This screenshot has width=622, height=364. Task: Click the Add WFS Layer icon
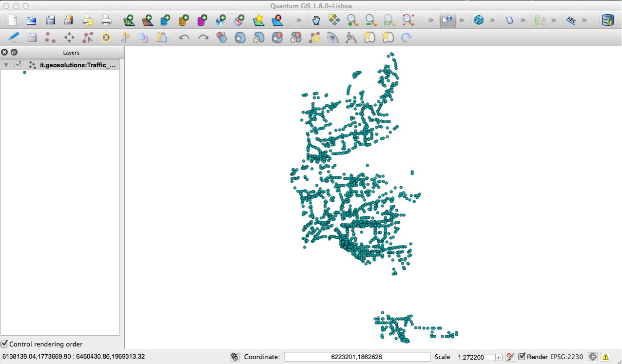239,20
